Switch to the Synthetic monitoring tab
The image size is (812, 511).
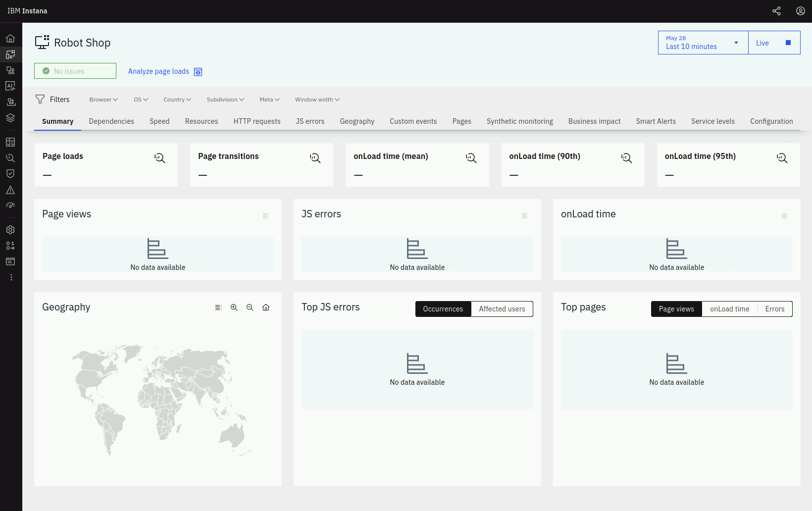(x=520, y=121)
